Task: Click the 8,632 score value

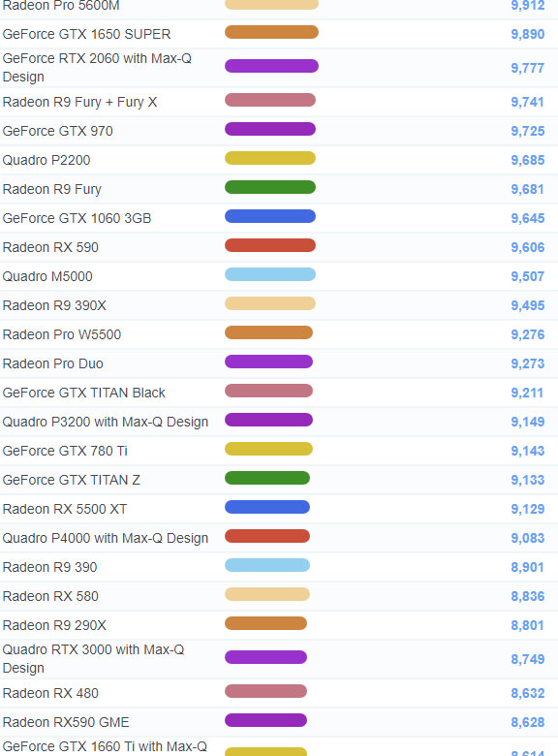Action: click(x=528, y=693)
